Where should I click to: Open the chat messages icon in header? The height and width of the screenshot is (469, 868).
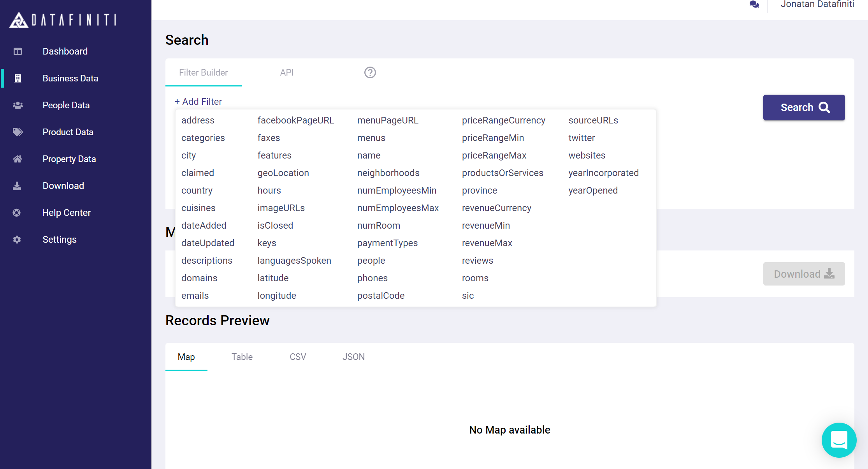tap(754, 5)
